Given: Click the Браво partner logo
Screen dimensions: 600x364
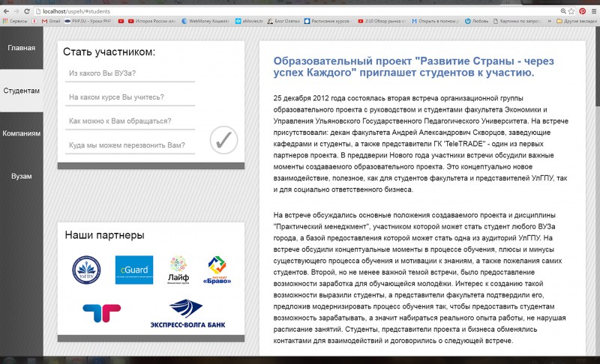Looking at the screenshot, I should point(217,270).
